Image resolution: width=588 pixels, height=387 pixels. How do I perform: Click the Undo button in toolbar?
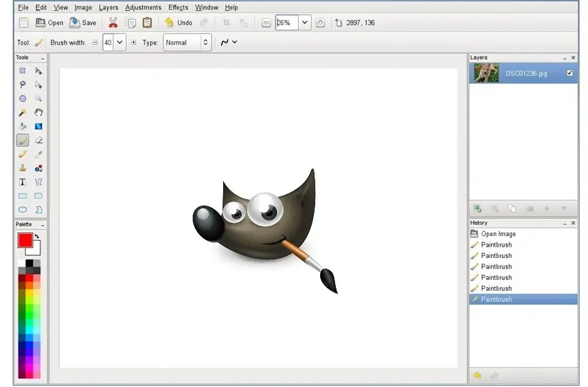179,23
